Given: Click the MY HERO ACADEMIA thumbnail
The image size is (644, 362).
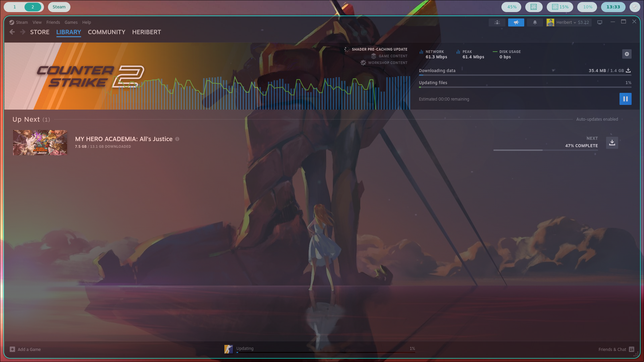Looking at the screenshot, I should point(40,142).
